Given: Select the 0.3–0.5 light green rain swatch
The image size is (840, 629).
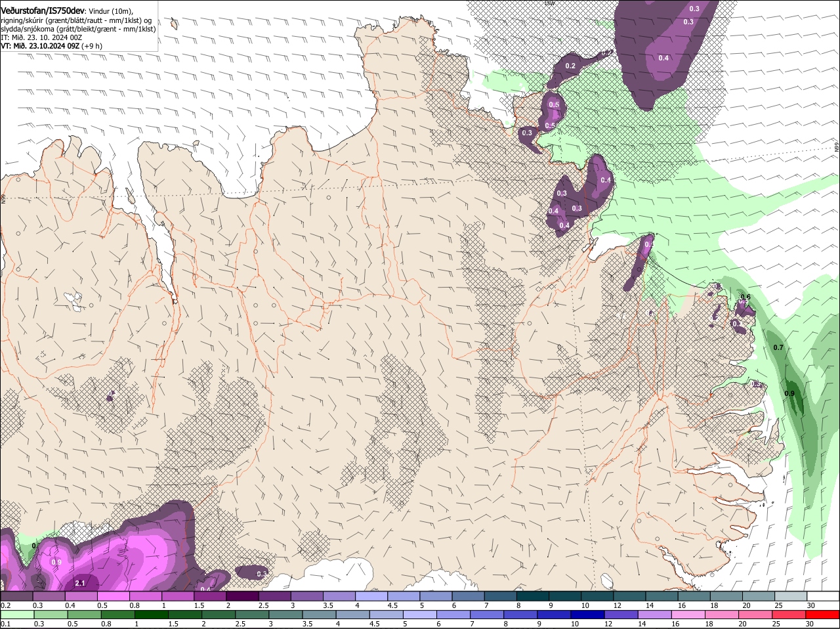Looking at the screenshot, I should click(x=51, y=615).
